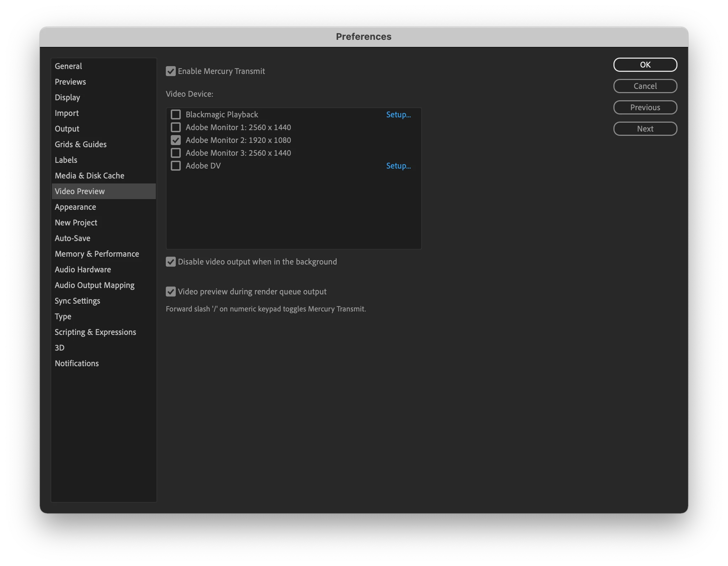Go to Previous preferences page
This screenshot has width=728, height=566.
pyautogui.click(x=645, y=107)
